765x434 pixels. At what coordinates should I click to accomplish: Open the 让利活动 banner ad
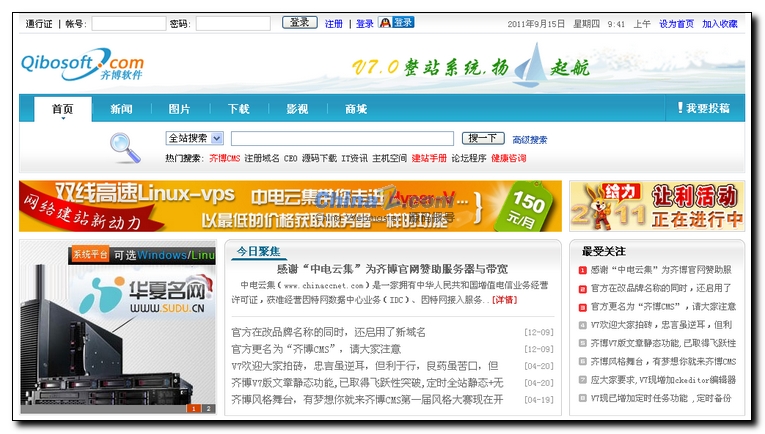tap(657, 206)
